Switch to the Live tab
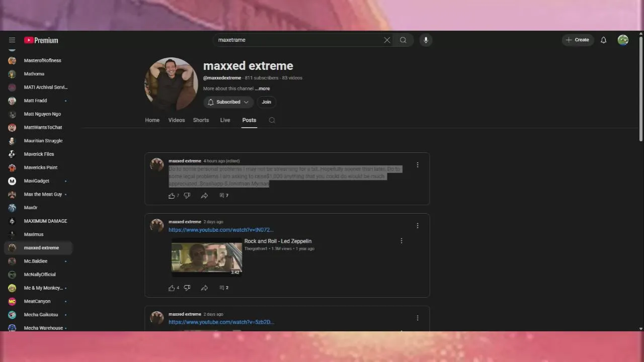This screenshot has height=362, width=644. coord(225,120)
